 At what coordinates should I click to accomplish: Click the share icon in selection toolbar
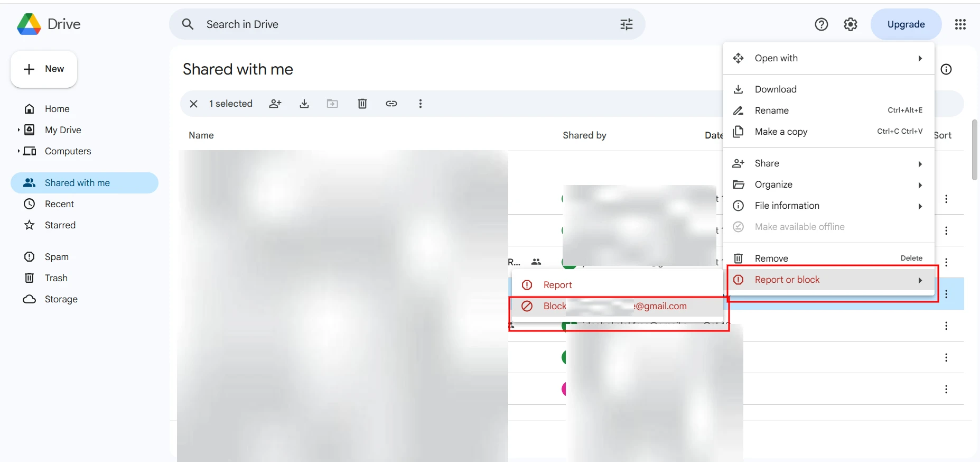coord(275,104)
